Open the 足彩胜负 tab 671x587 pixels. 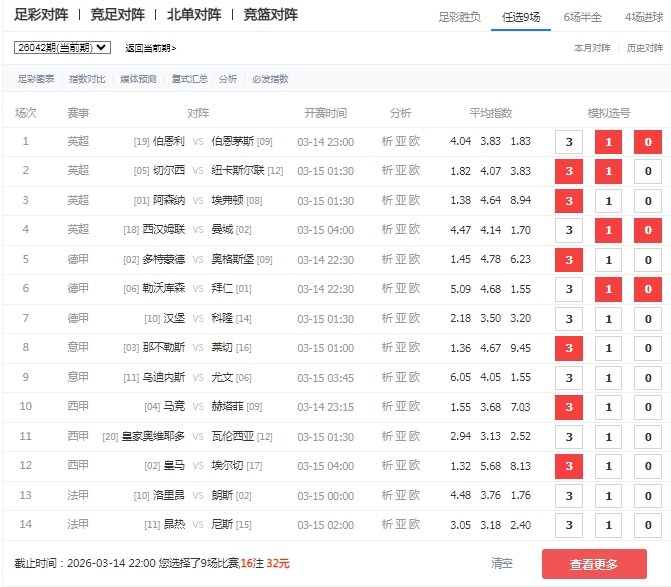tap(460, 17)
